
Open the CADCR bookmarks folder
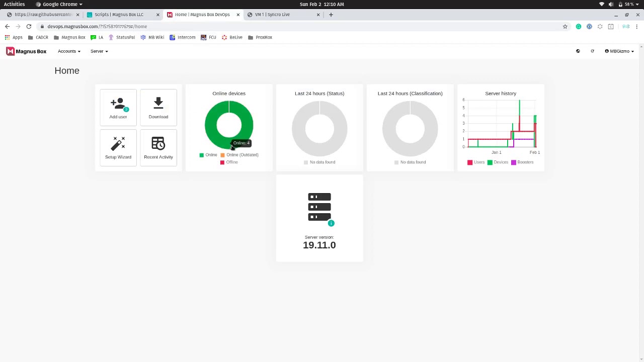pyautogui.click(x=38, y=37)
